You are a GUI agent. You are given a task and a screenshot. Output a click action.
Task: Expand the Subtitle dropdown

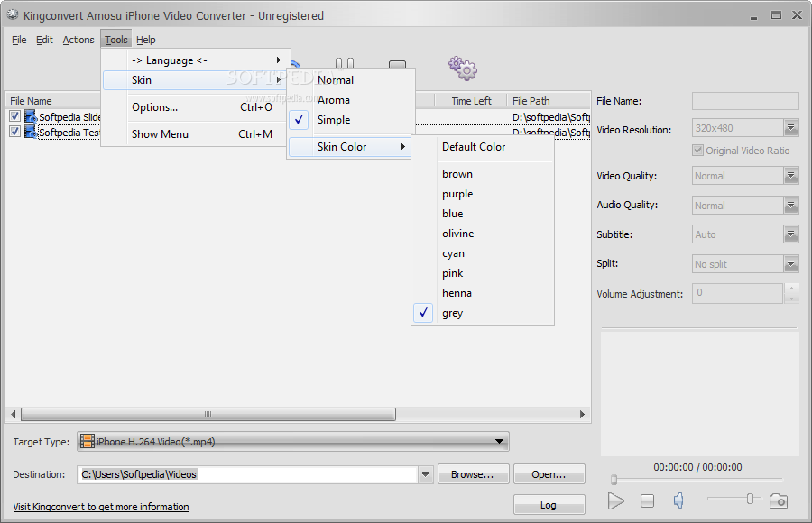pos(790,234)
